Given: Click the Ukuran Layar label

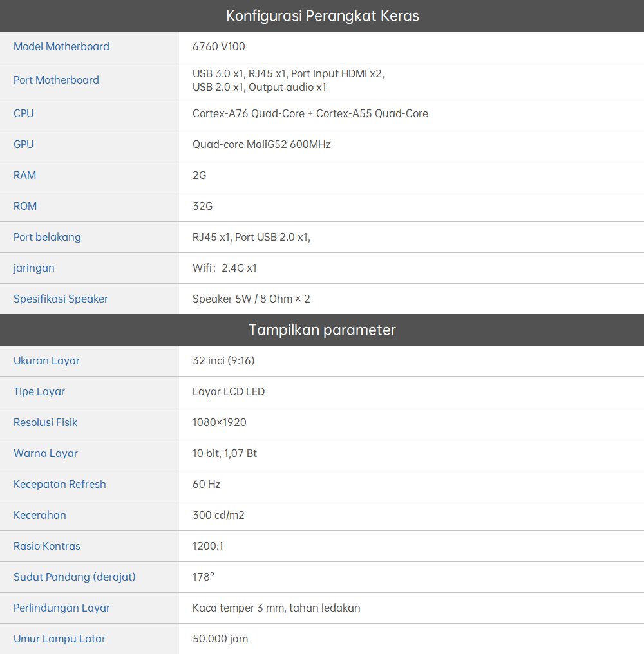Looking at the screenshot, I should [46, 360].
